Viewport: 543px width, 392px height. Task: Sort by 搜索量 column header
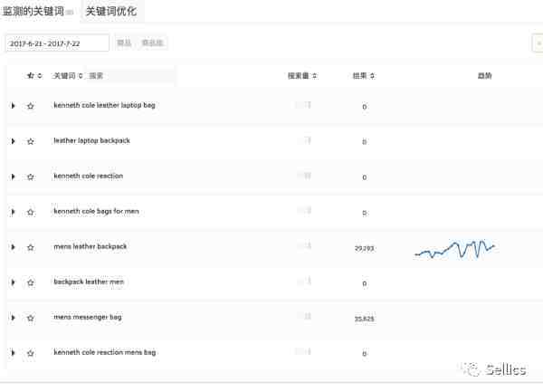click(302, 75)
